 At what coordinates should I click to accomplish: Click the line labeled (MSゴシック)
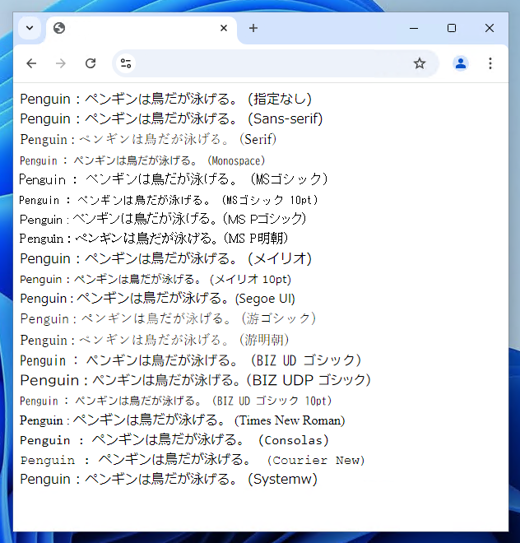(173, 179)
